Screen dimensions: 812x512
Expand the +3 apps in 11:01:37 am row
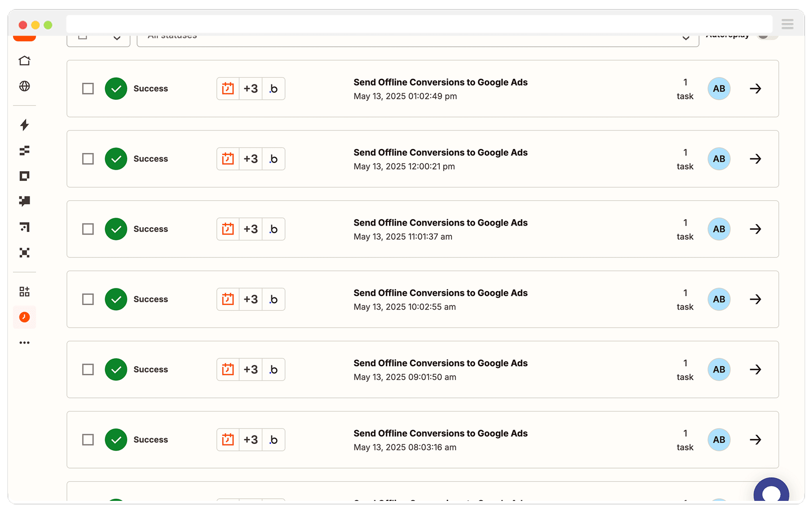251,229
